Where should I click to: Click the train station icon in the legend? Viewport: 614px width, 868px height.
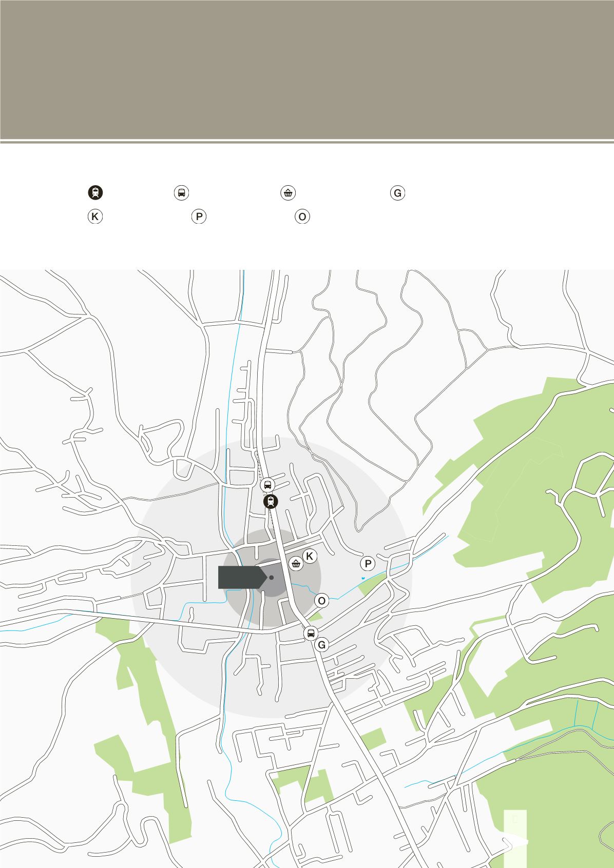click(x=95, y=193)
